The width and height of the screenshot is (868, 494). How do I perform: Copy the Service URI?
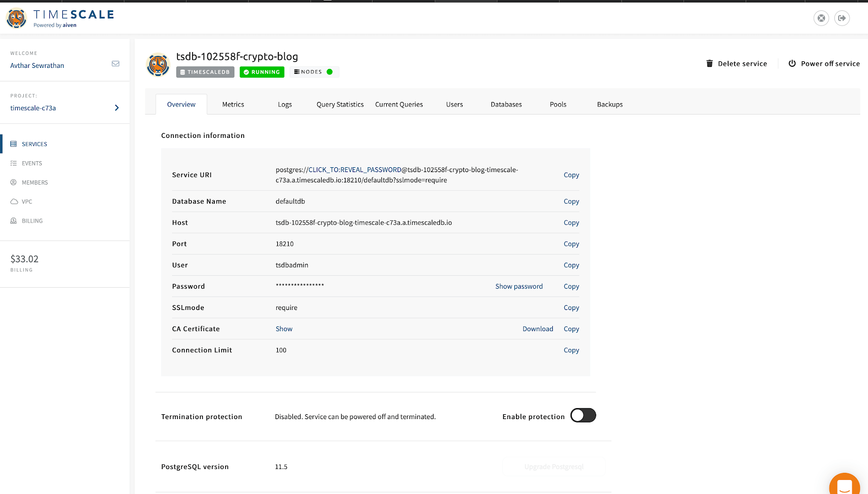click(x=571, y=175)
